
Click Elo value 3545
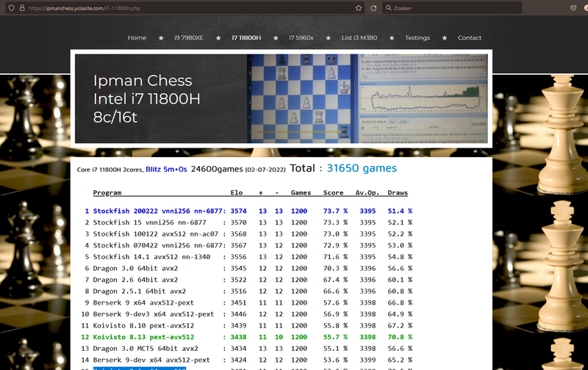238,269
